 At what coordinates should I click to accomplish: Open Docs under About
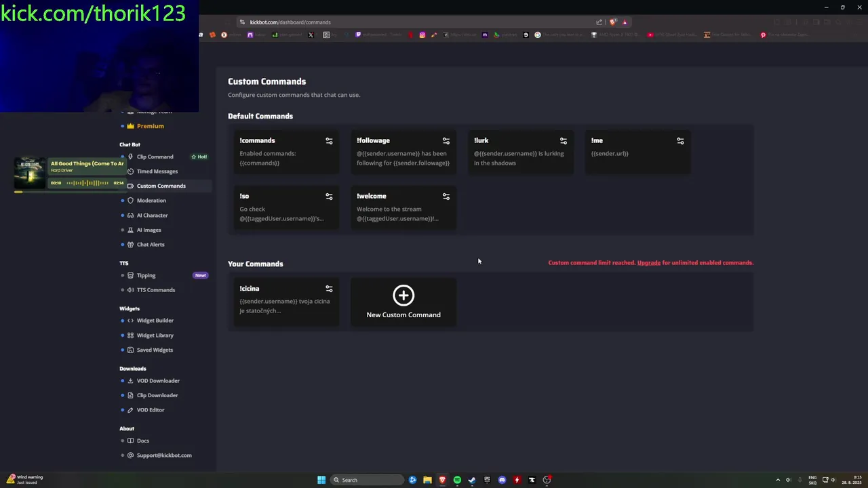pyautogui.click(x=142, y=441)
